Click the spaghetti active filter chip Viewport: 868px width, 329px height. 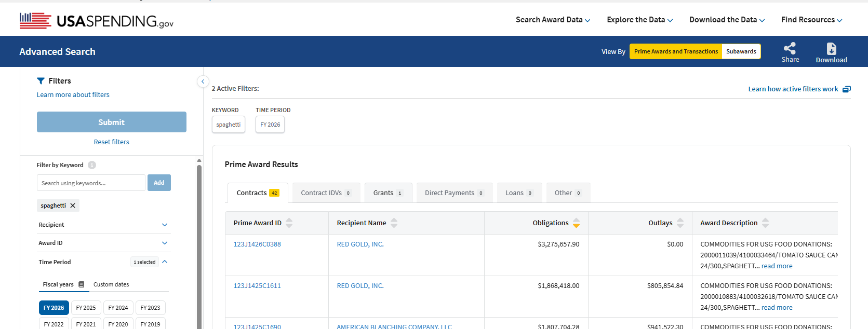click(229, 125)
